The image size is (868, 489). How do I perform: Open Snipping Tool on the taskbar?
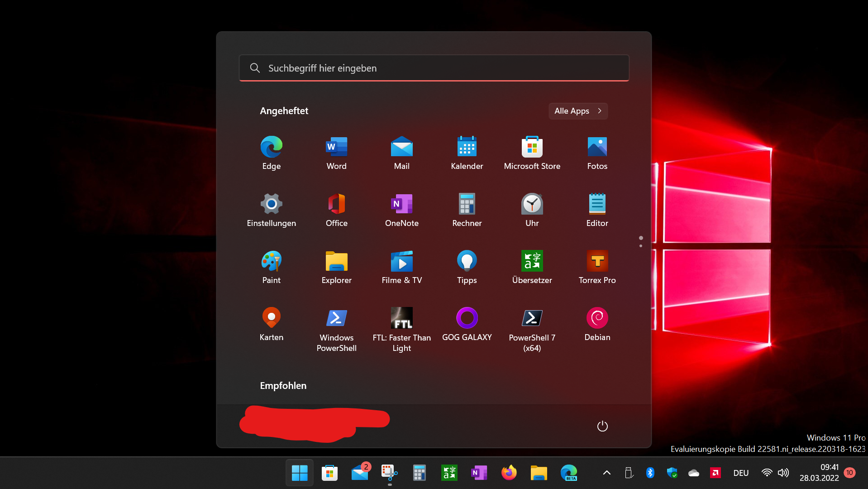pos(389,473)
